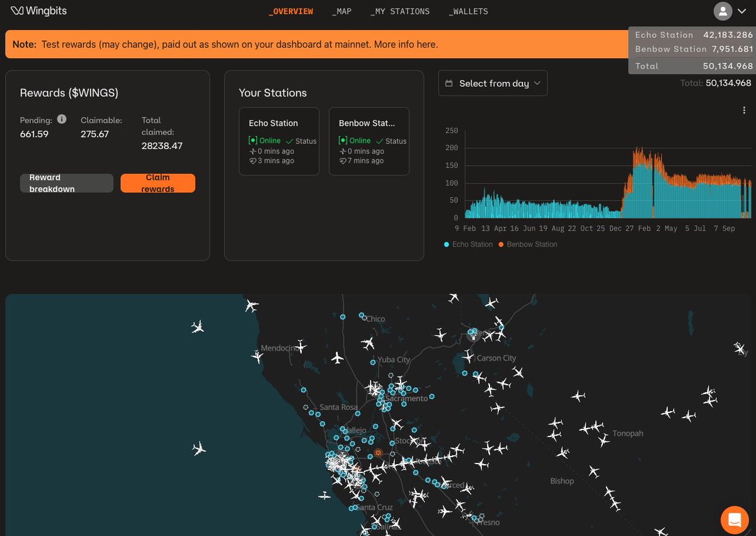Click the 250 value on the chart y-axis
Viewport: 756px width, 536px height.
[451, 131]
